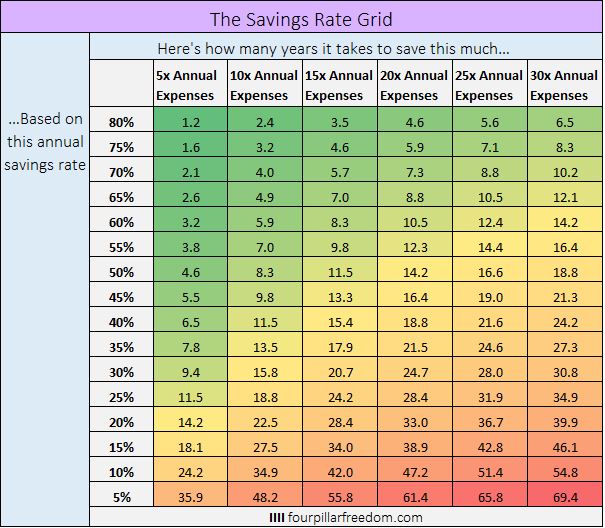Click the fourpillarfreedom.com bars logo icon
This screenshot has width=605, height=528.
click(277, 518)
